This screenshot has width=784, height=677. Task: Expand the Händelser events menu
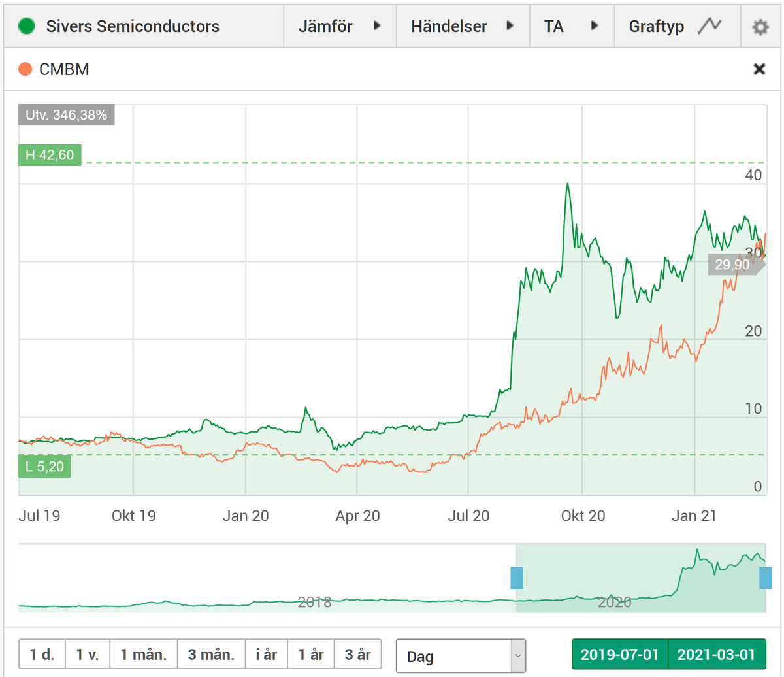(x=463, y=27)
